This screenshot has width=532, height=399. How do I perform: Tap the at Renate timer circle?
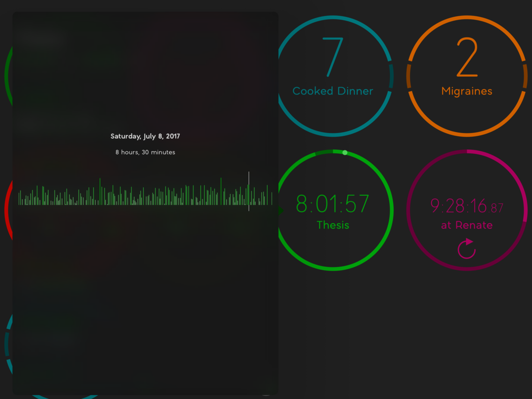click(x=467, y=210)
